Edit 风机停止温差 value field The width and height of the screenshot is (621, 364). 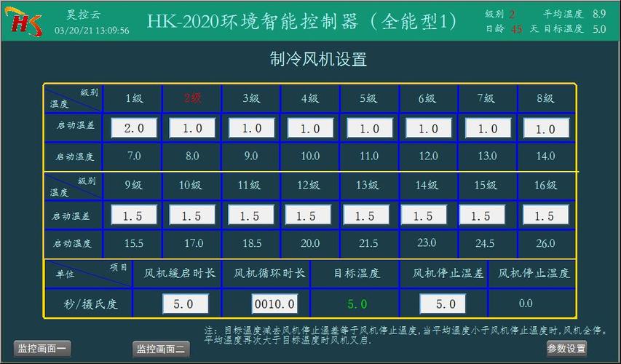point(443,304)
